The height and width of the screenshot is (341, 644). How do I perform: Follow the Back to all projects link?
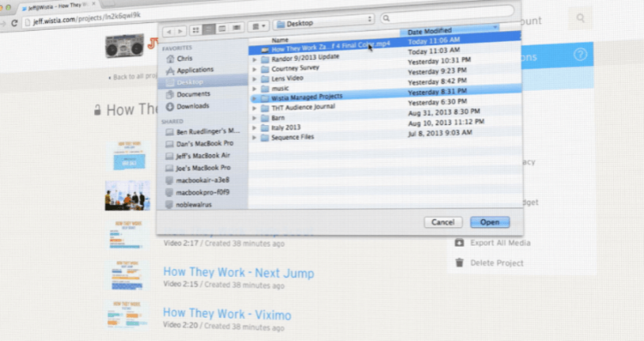pyautogui.click(x=132, y=77)
